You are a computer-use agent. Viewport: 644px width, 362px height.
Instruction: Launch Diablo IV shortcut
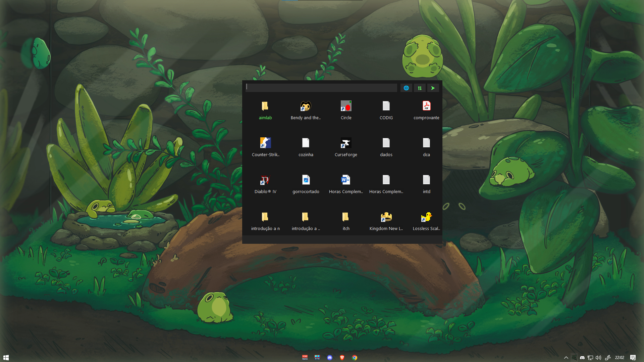click(265, 184)
